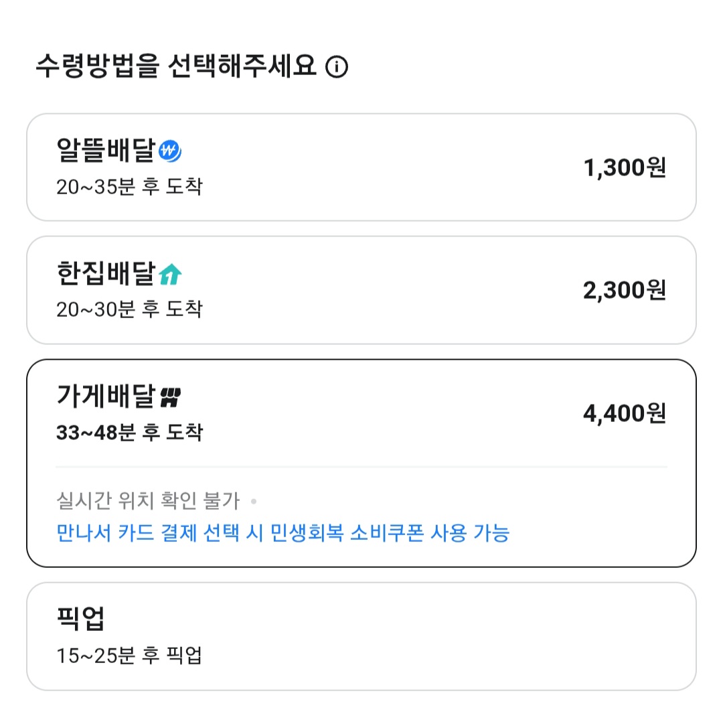Tap the teal house icon by 한집배달
Screen dimensions: 723x728
pos(171,274)
